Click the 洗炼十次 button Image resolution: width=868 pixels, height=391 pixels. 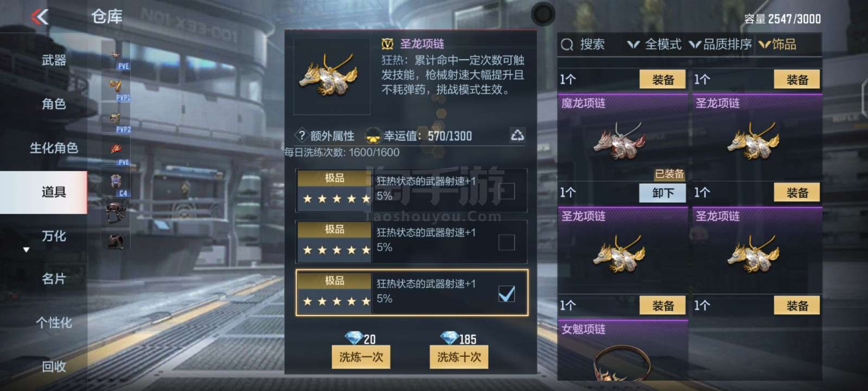click(x=459, y=357)
